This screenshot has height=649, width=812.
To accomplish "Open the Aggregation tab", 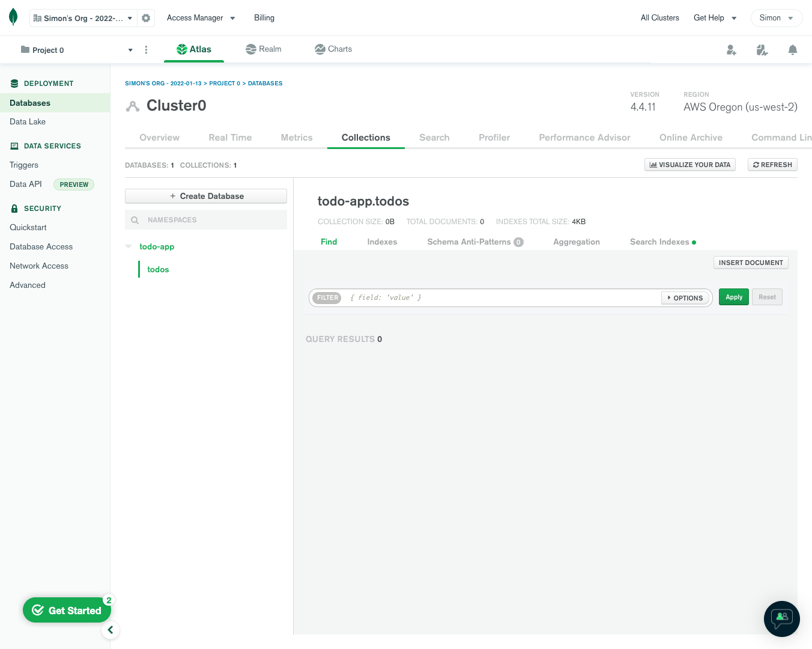I will click(x=577, y=242).
